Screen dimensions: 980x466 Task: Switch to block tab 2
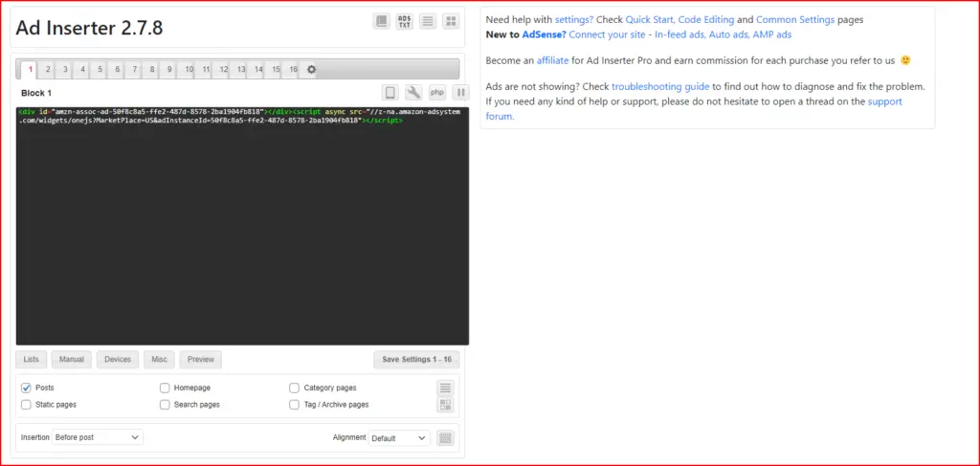click(x=48, y=70)
